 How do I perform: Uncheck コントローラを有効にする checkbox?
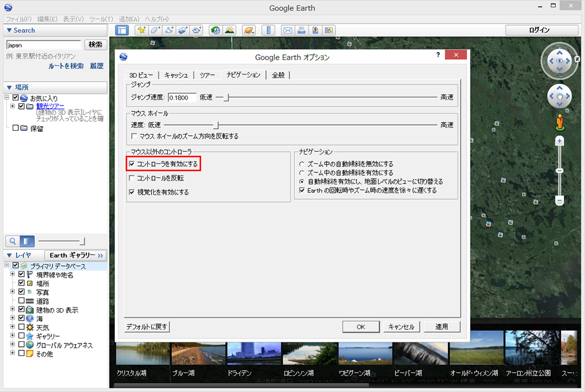132,164
